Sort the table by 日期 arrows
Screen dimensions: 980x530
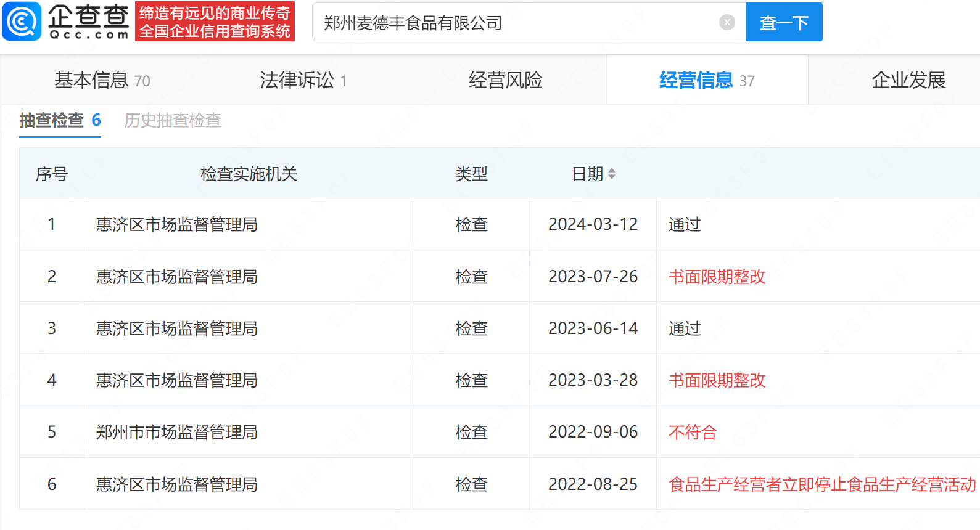pyautogui.click(x=611, y=174)
